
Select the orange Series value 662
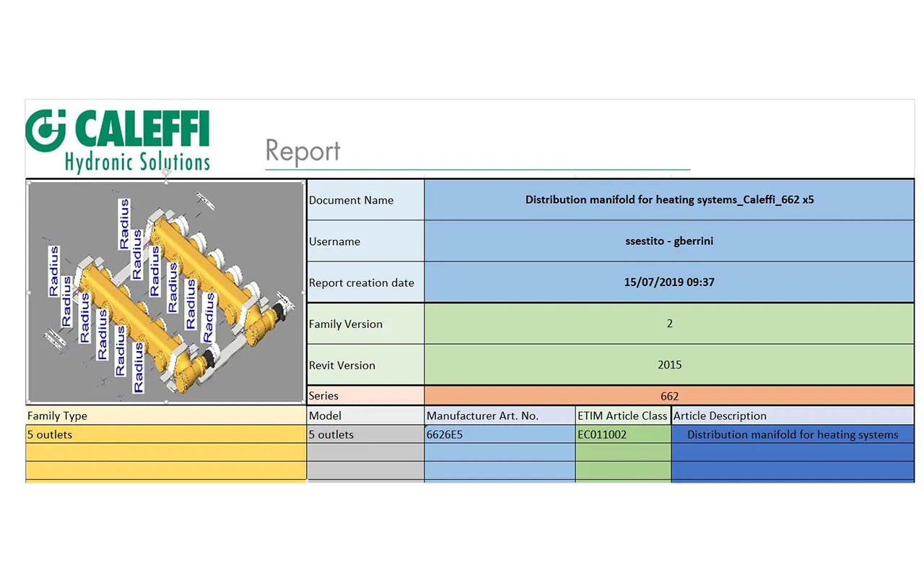click(669, 396)
